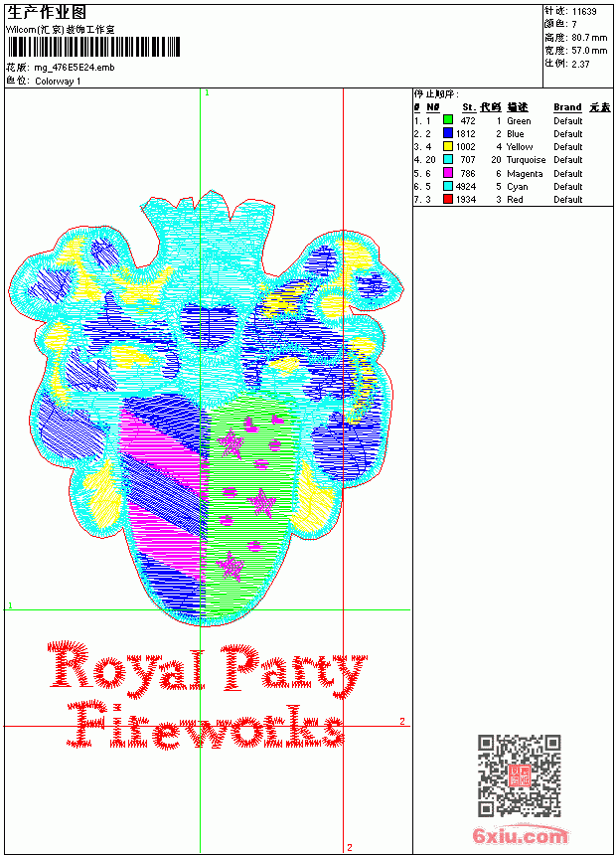Click the 'St.' column header
Screen dimensions: 616x855
(469, 107)
